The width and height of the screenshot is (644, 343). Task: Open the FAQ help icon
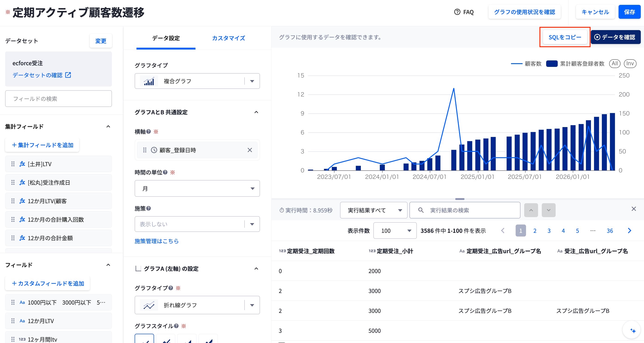point(457,12)
